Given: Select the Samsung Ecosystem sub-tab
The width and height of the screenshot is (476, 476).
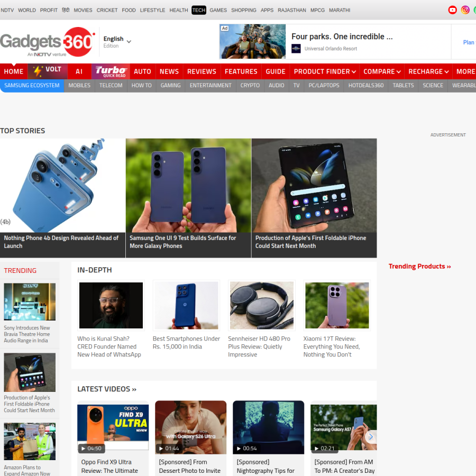Looking at the screenshot, I should 32,86.
